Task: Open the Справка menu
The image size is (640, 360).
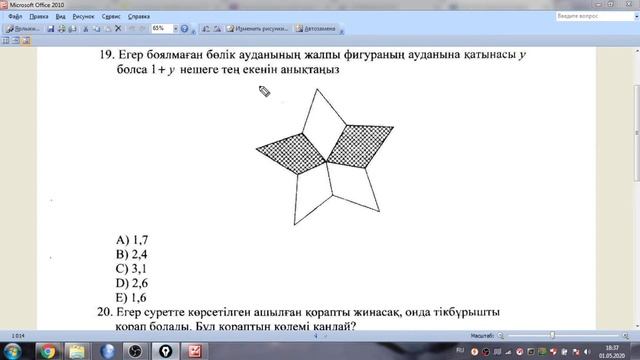Action: click(139, 16)
